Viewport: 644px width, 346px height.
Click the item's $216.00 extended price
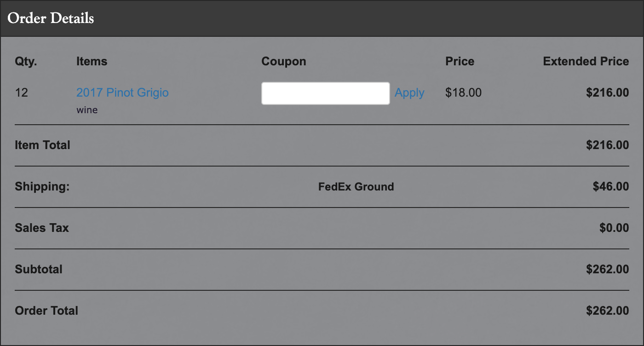click(608, 92)
